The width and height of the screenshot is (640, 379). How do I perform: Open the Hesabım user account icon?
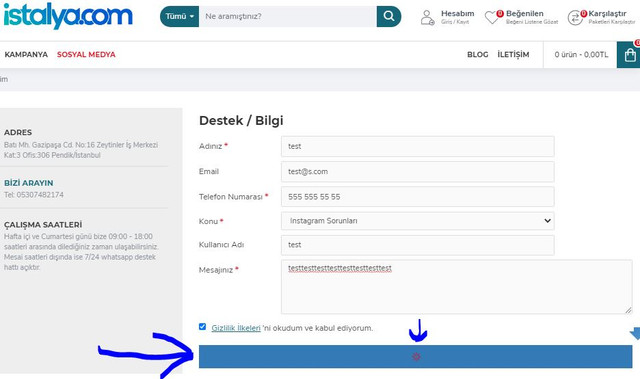[x=427, y=18]
